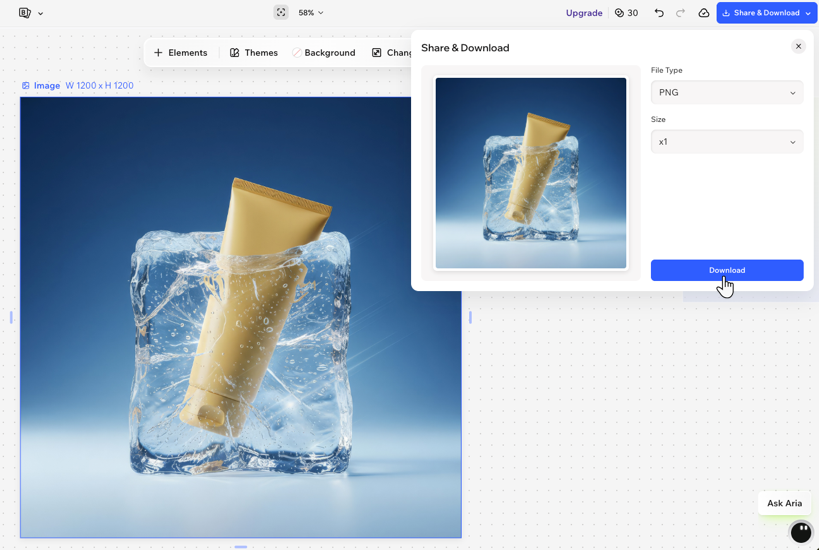The width and height of the screenshot is (819, 550).
Task: Open the x1 Size dropdown
Action: pyautogui.click(x=727, y=142)
